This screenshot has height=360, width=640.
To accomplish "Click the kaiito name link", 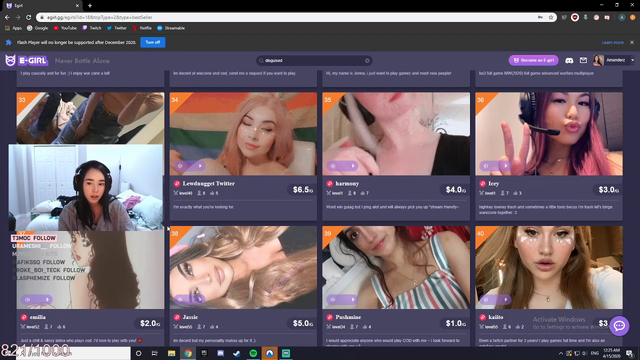I will [x=496, y=317].
